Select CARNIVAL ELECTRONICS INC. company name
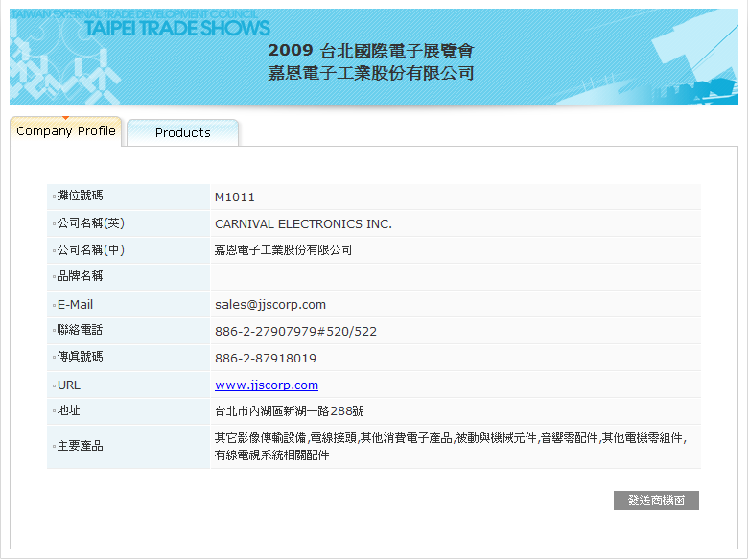Screen dimensions: 749x560 (x=303, y=224)
